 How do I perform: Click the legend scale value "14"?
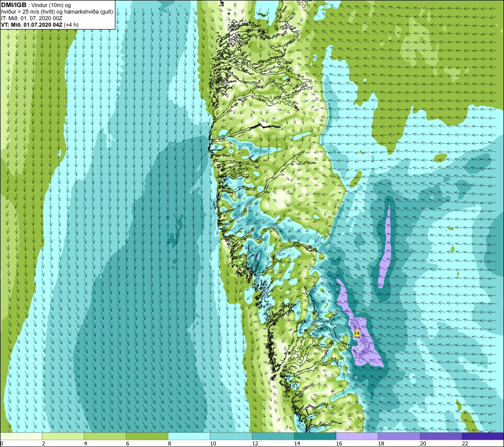297,443
